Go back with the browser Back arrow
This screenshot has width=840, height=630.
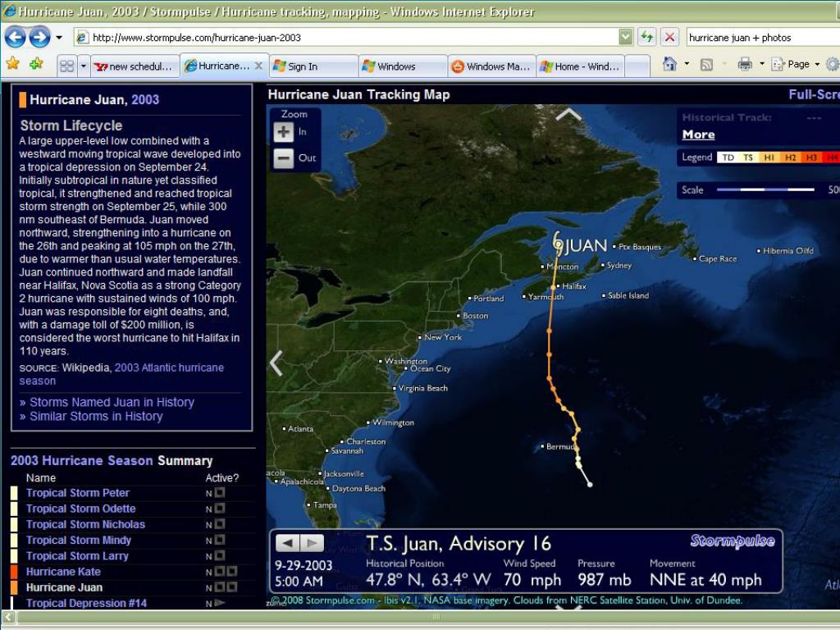(15, 37)
